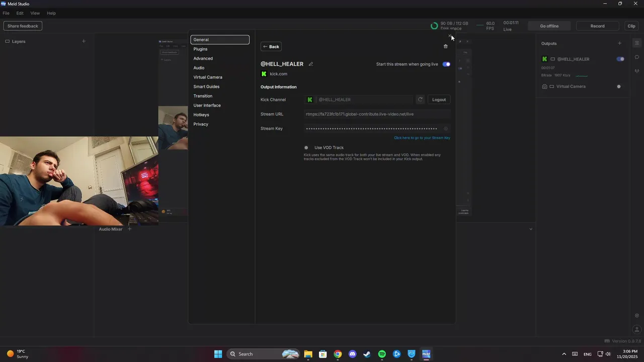Click Kick logo in Outputs @HELL_HEALER row
This screenshot has width=644, height=362.
click(x=544, y=59)
